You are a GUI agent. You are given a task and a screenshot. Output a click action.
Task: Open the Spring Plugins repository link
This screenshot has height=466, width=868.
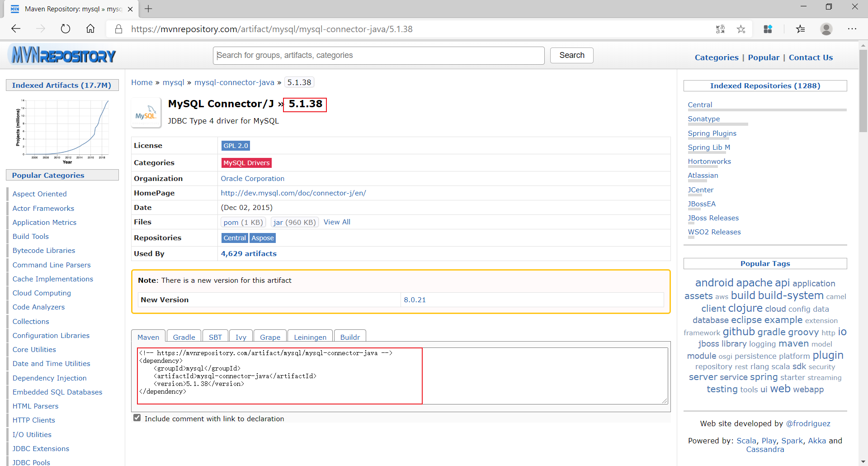pyautogui.click(x=712, y=133)
